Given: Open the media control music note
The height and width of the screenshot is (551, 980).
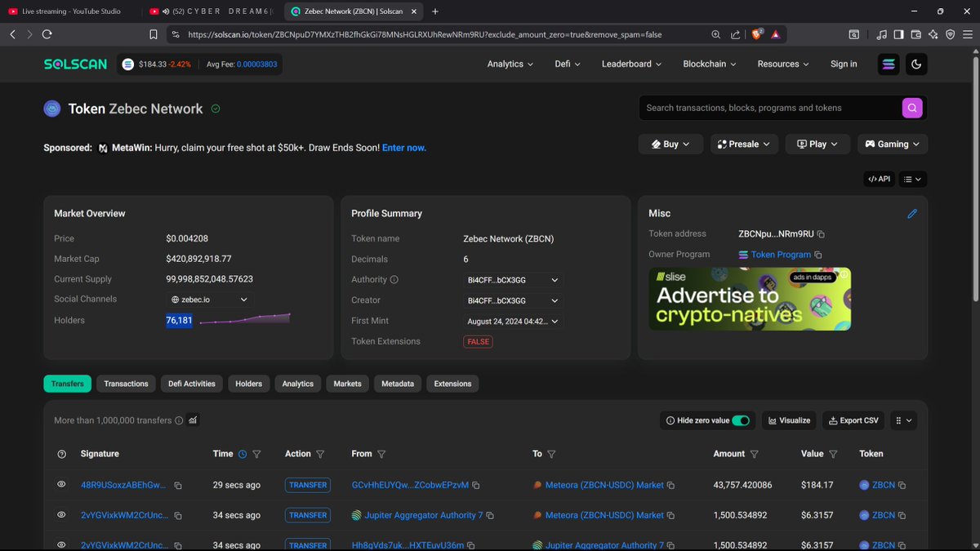Looking at the screenshot, I should 881,34.
